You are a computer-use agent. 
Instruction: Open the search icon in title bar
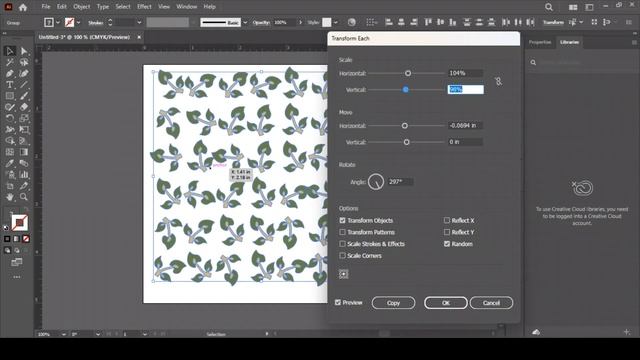pos(549,7)
